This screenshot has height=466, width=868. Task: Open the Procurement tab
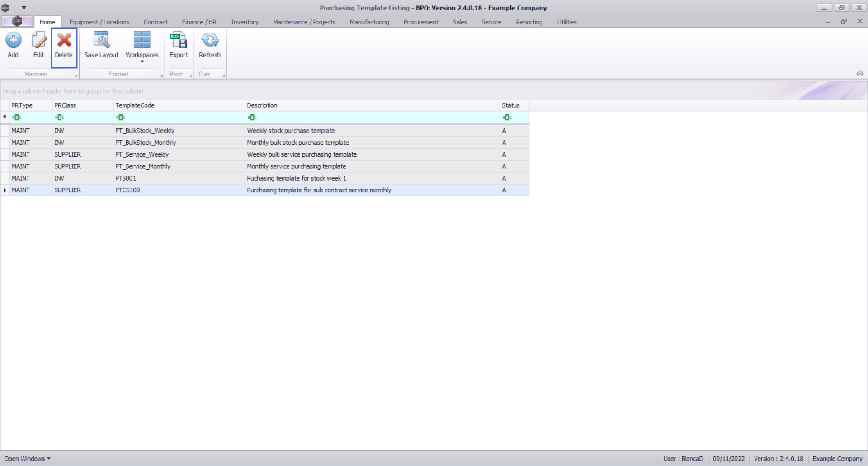[420, 22]
